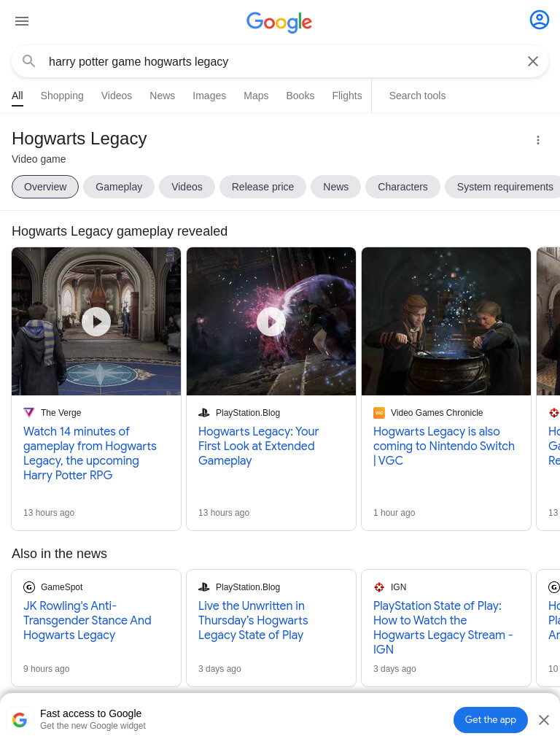Select the Videos chip under Hogwarts Legacy

tap(187, 187)
